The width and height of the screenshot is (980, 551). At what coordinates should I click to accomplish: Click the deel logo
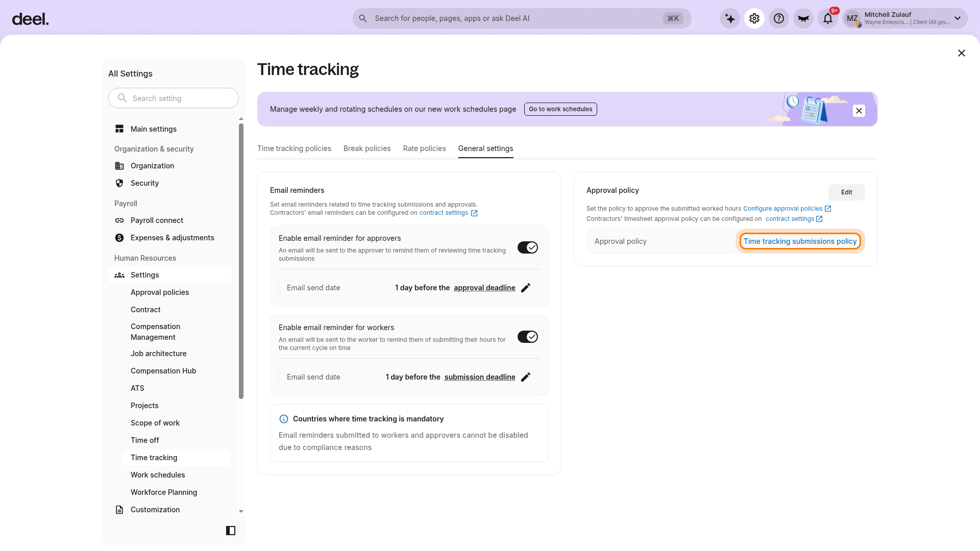click(x=30, y=19)
